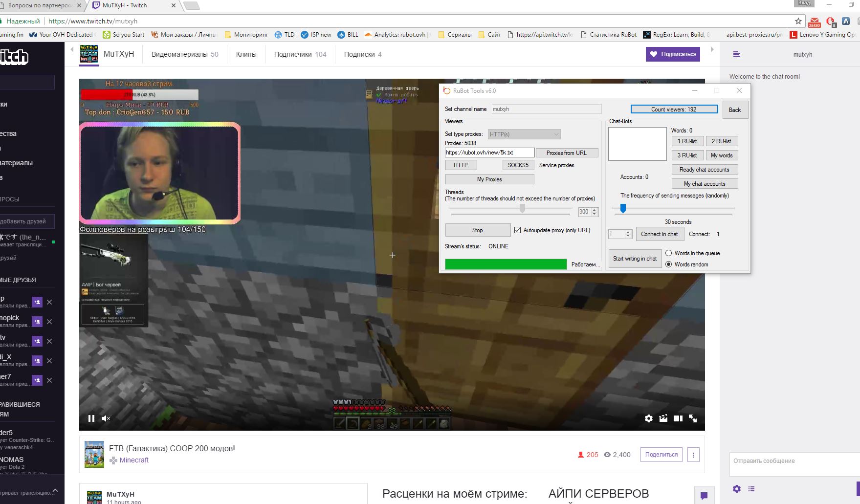This screenshot has height=504, width=860.
Task: Select Words in the queue option
Action: coord(669,253)
